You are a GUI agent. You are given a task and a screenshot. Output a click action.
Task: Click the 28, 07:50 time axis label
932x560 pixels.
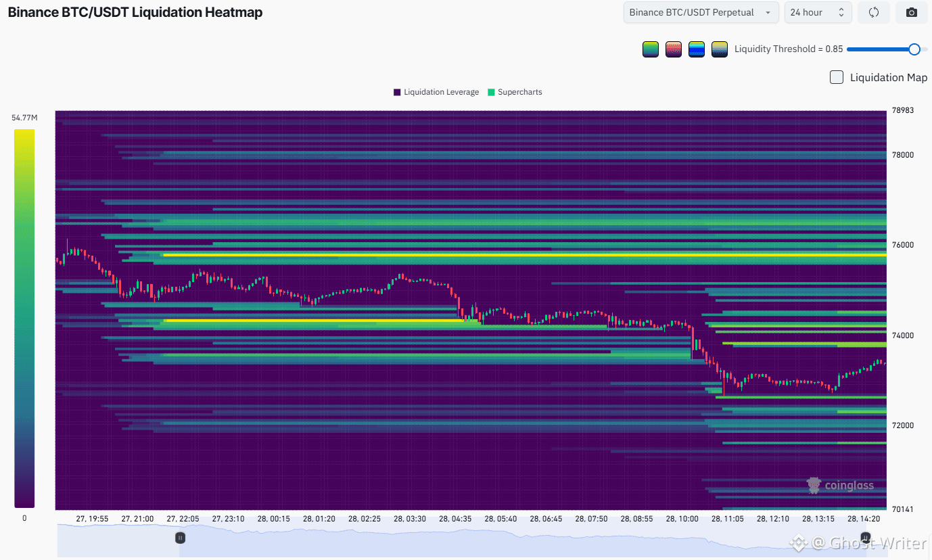pos(591,519)
